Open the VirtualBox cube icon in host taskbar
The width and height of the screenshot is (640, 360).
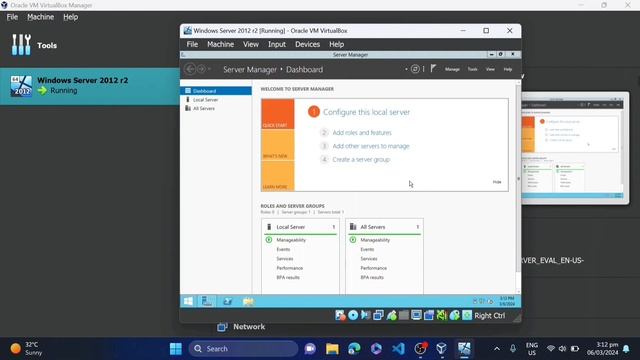point(442,349)
